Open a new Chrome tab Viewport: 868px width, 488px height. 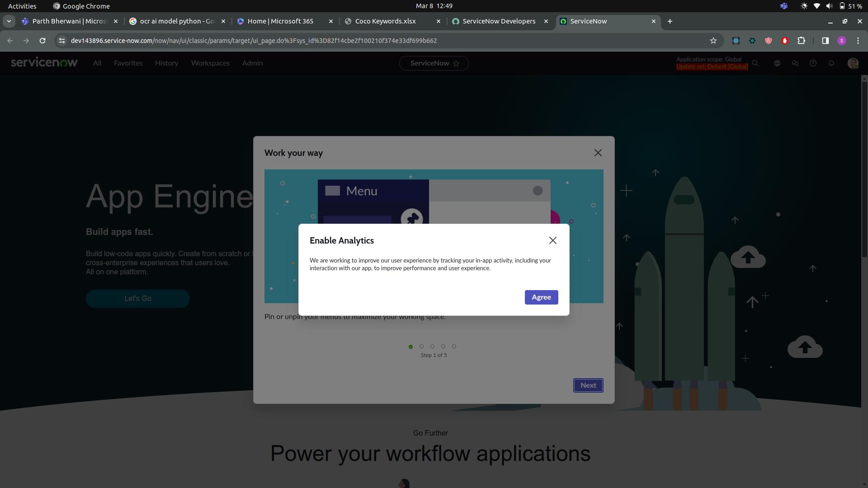pos(670,21)
